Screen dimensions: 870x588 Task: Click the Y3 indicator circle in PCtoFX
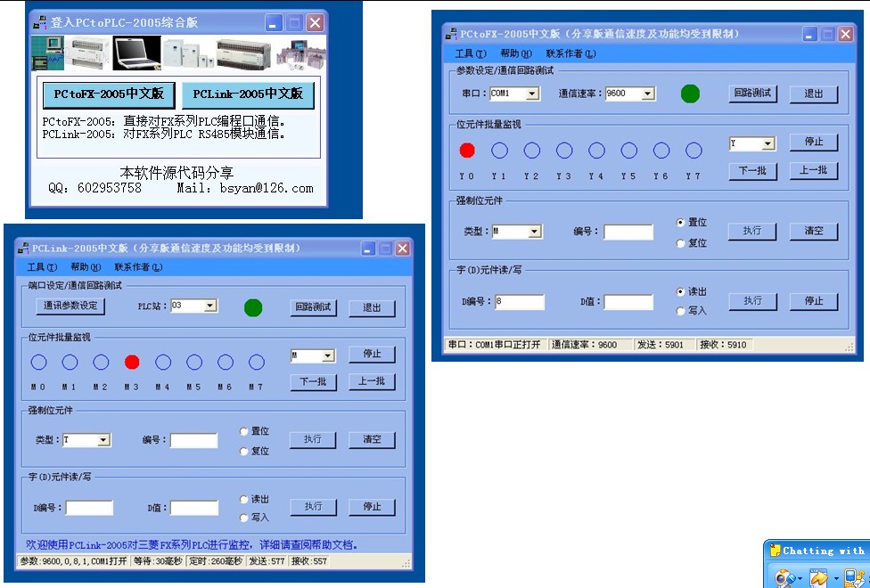pos(564,150)
